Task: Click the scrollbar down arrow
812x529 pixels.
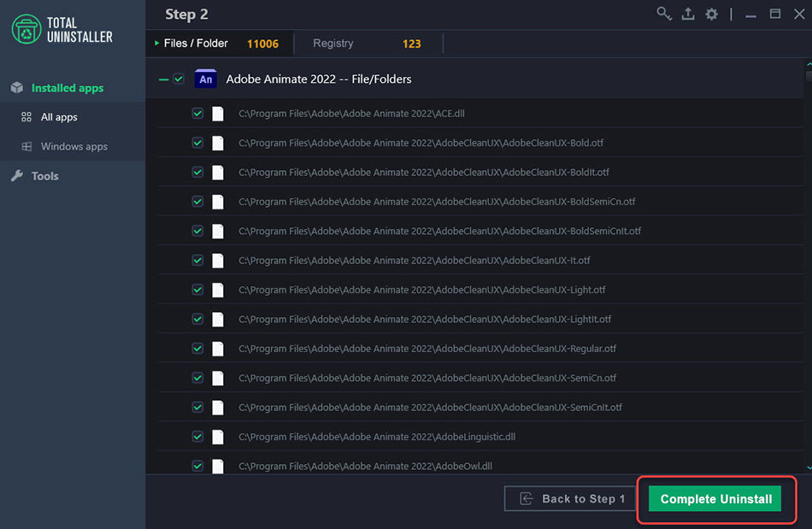Action: (809, 467)
